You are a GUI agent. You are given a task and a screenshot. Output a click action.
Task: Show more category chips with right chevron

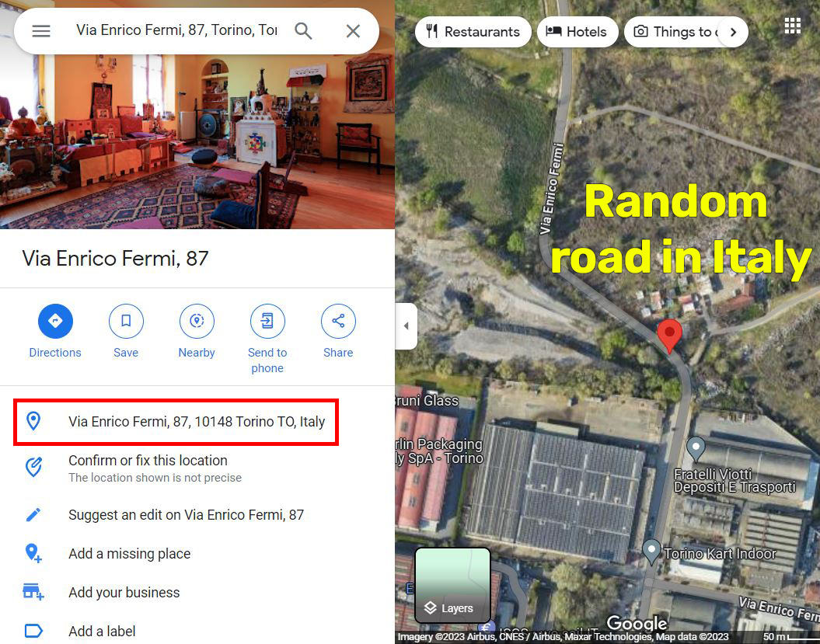(x=733, y=32)
